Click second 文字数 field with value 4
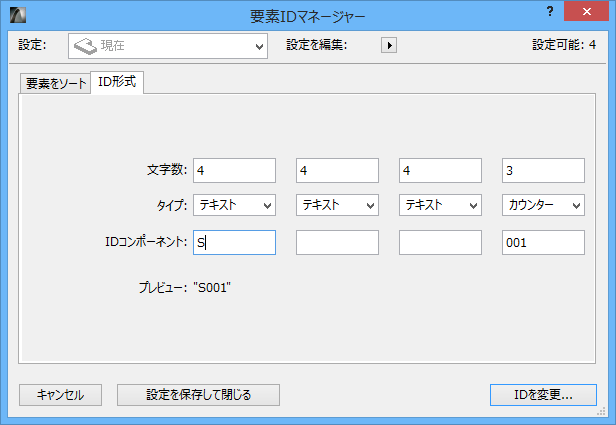The width and height of the screenshot is (616, 425). (x=337, y=170)
